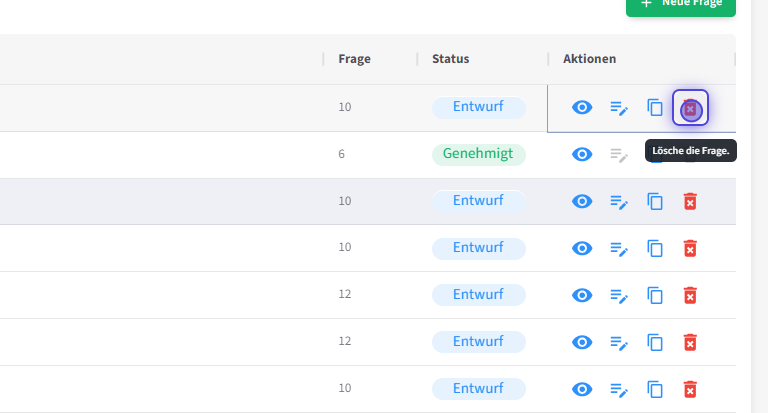Click the eye icon in the first row
Image resolution: width=768 pixels, height=413 pixels.
[582, 108]
